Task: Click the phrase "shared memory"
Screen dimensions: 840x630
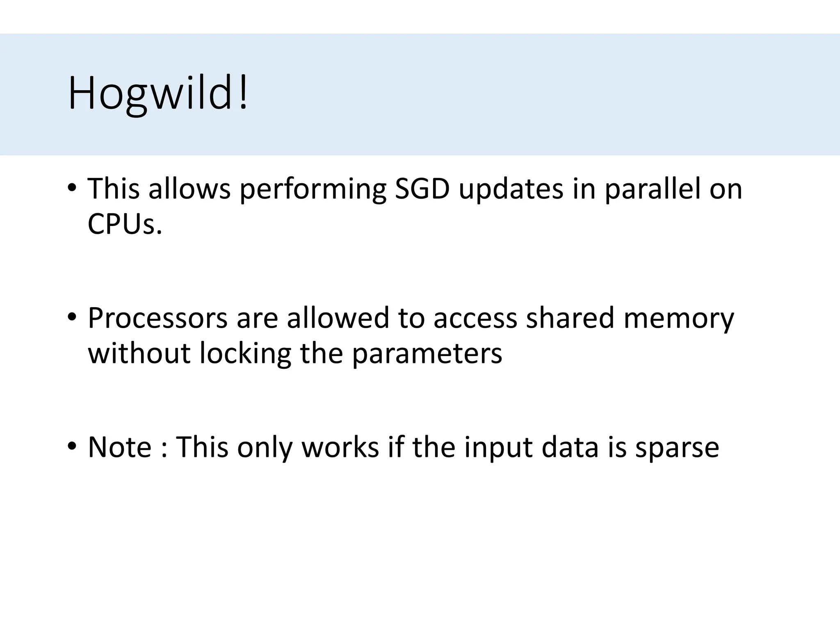Action: pos(630,318)
